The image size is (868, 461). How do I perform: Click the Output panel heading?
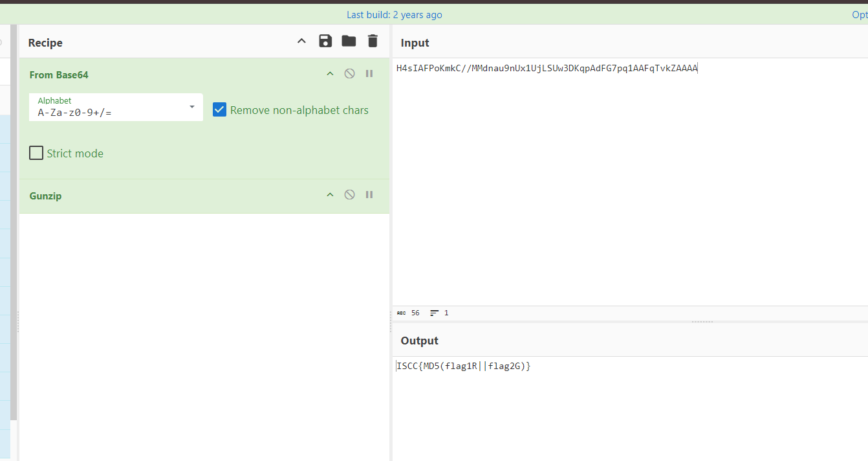[419, 341]
